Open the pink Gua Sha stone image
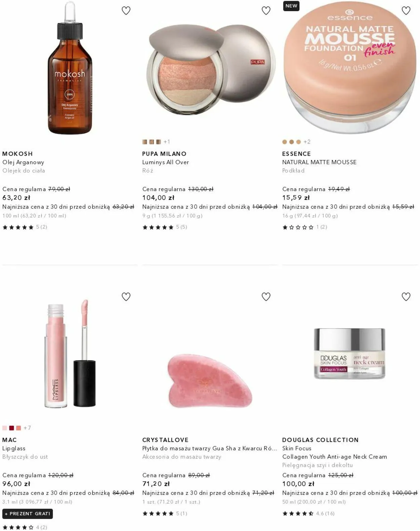This screenshot has width=420, height=531. [x=210, y=381]
